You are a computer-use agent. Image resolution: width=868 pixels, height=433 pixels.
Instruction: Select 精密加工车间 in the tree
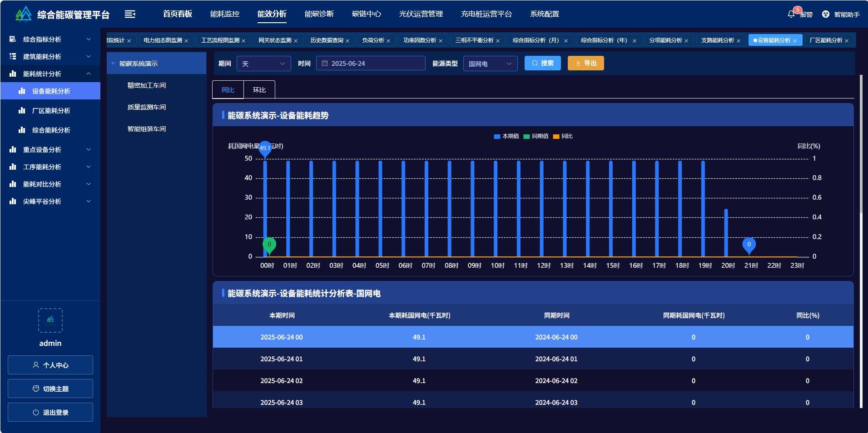tap(147, 85)
